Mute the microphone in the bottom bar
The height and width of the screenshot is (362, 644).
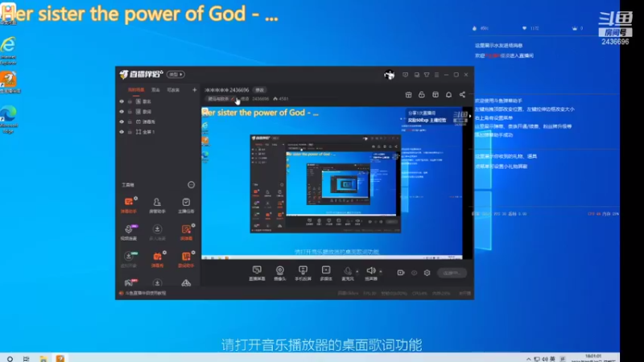[348, 273]
